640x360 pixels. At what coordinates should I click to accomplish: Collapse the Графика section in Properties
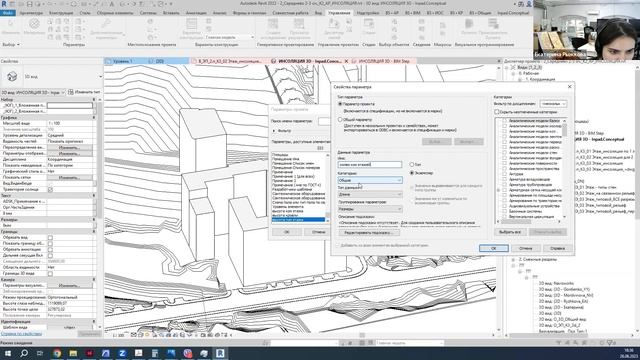[x=94, y=117]
